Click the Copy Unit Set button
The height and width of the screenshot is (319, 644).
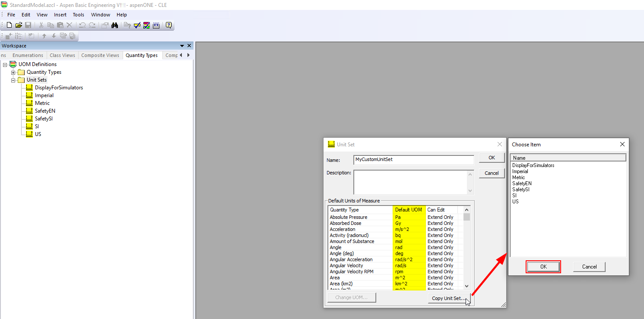tap(449, 298)
